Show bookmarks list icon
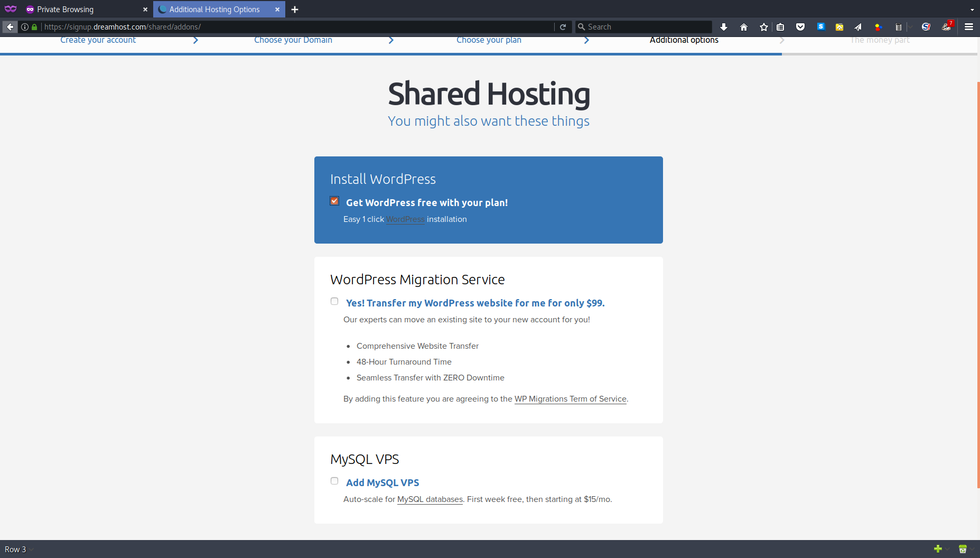Viewport: 980px width, 558px height. pos(780,27)
